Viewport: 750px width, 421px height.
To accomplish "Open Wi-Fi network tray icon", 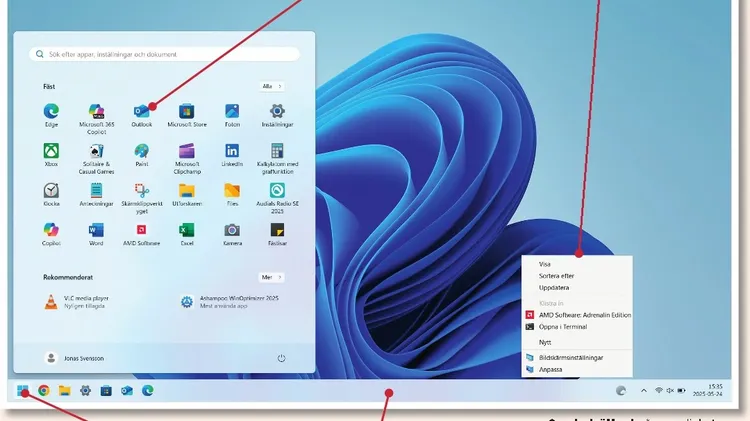I will point(659,391).
